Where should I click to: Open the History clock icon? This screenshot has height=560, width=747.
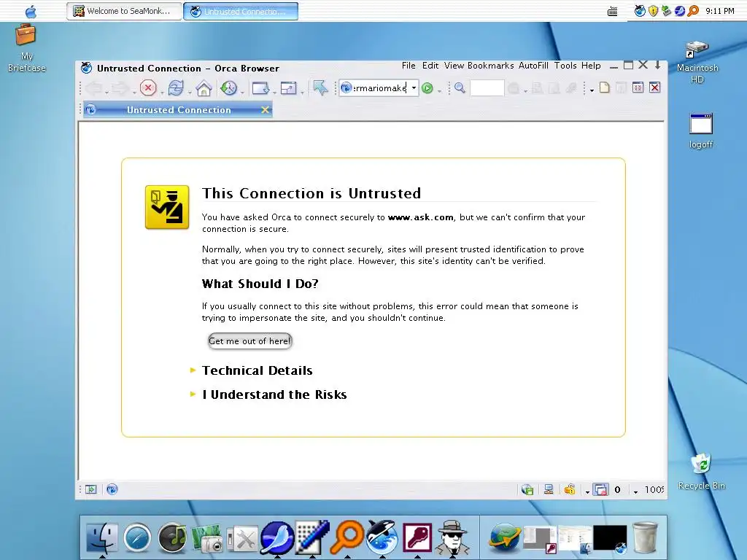click(x=229, y=88)
